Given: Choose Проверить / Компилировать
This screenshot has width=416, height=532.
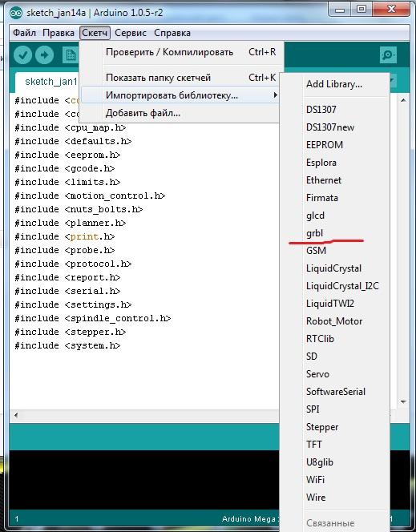Looking at the screenshot, I should 181,52.
